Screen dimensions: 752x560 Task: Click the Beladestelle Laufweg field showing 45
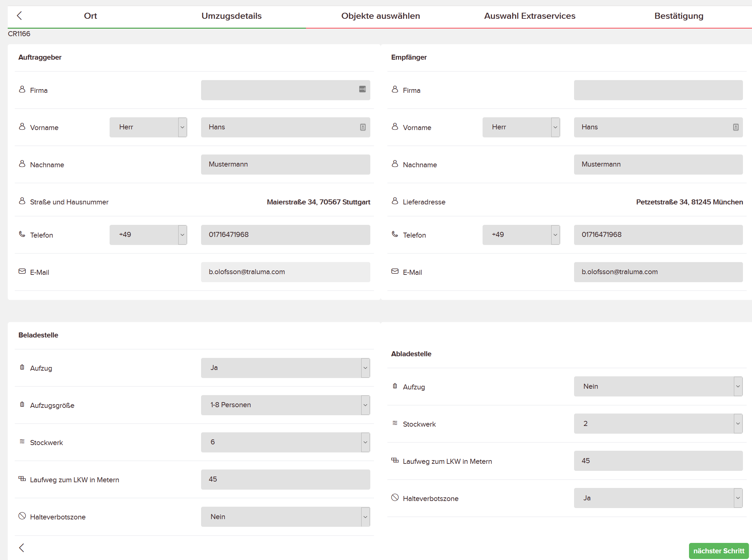click(x=285, y=480)
